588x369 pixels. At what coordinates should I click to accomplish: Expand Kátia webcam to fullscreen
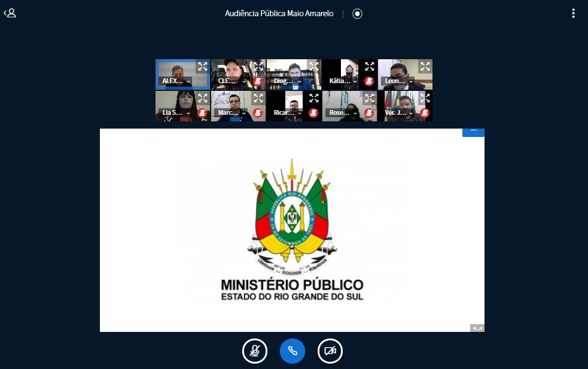(370, 66)
